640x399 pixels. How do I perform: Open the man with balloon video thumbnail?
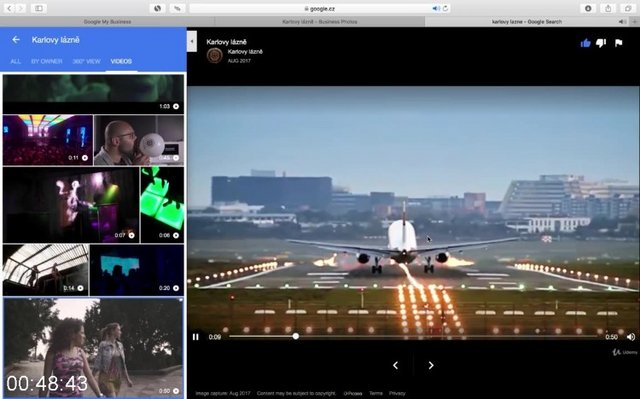click(139, 140)
